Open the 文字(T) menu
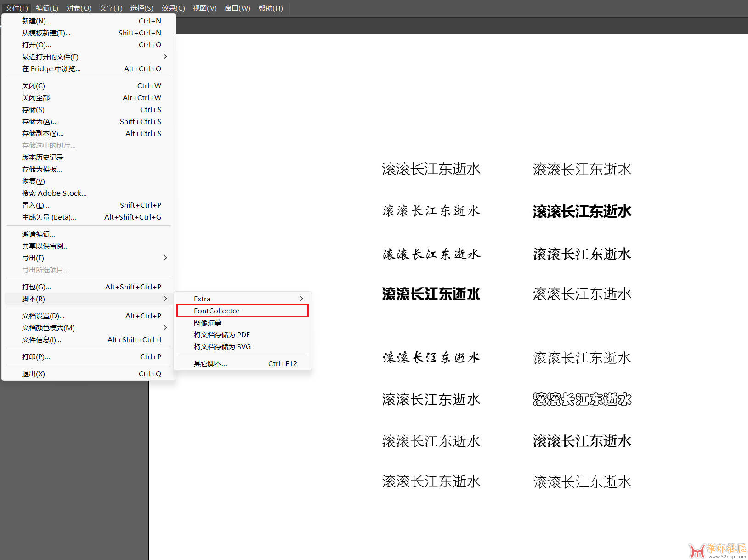 coord(111,8)
